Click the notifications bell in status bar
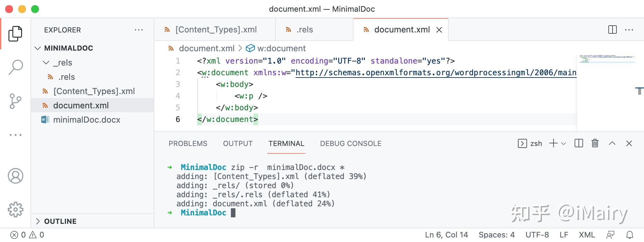The height and width of the screenshot is (242, 644). click(630, 235)
